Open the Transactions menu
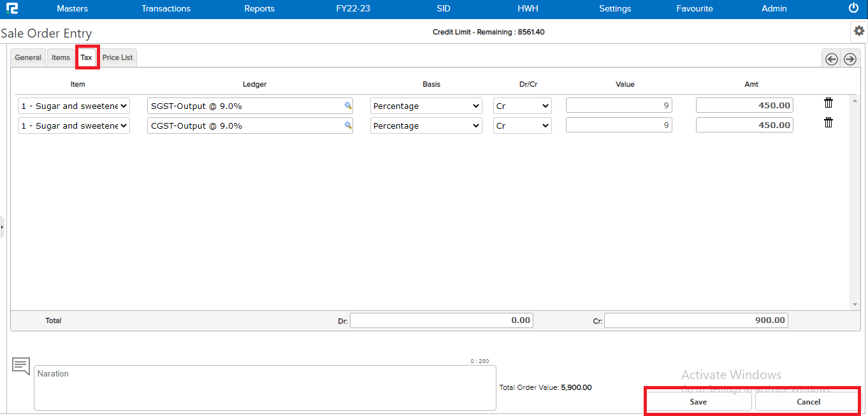The image size is (868, 416). tap(166, 8)
